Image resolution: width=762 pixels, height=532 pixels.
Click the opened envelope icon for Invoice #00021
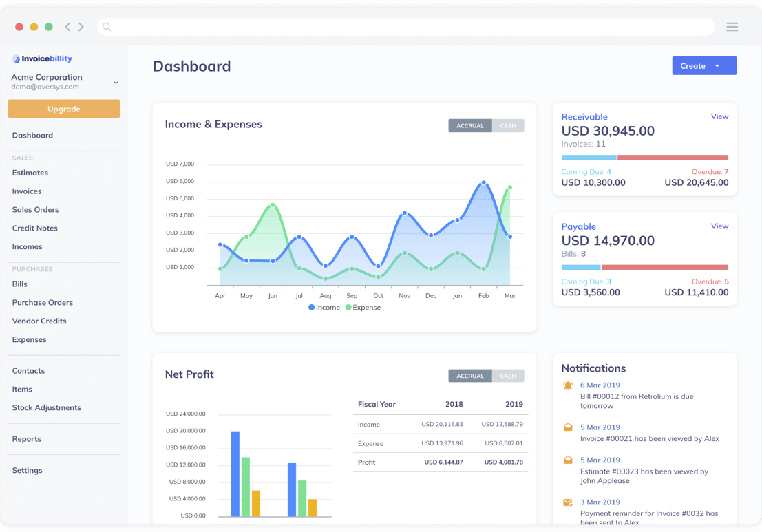(568, 427)
